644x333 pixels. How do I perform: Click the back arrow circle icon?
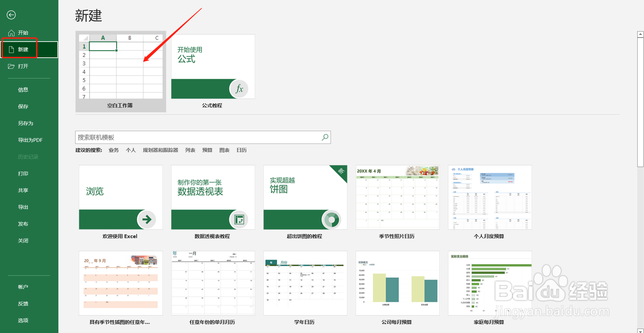click(x=11, y=15)
